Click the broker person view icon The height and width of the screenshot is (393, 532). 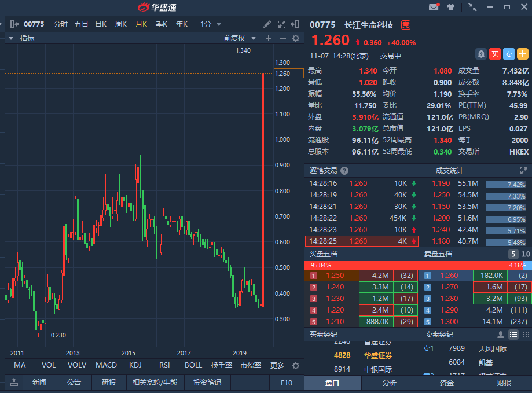[500, 335]
